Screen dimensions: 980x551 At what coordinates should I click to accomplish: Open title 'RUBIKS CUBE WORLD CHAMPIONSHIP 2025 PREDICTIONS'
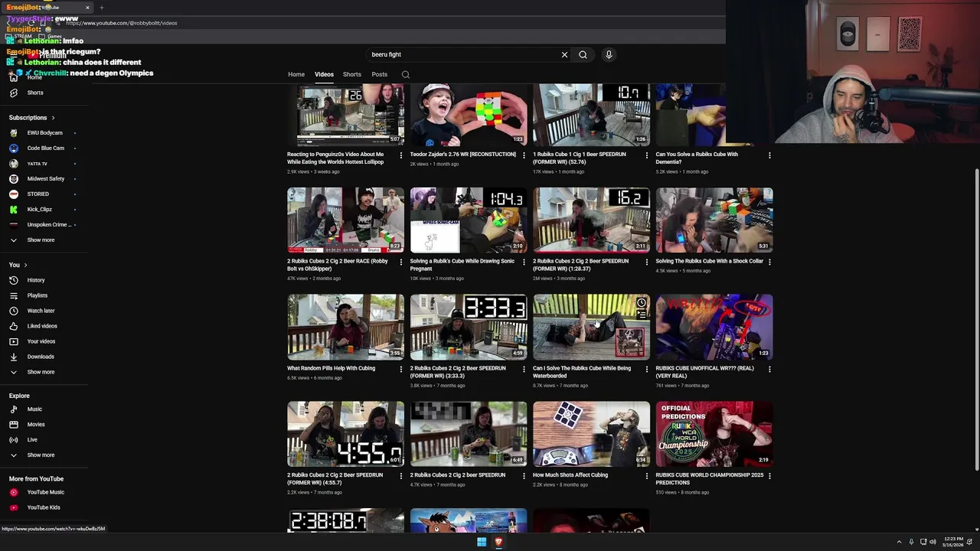(710, 479)
